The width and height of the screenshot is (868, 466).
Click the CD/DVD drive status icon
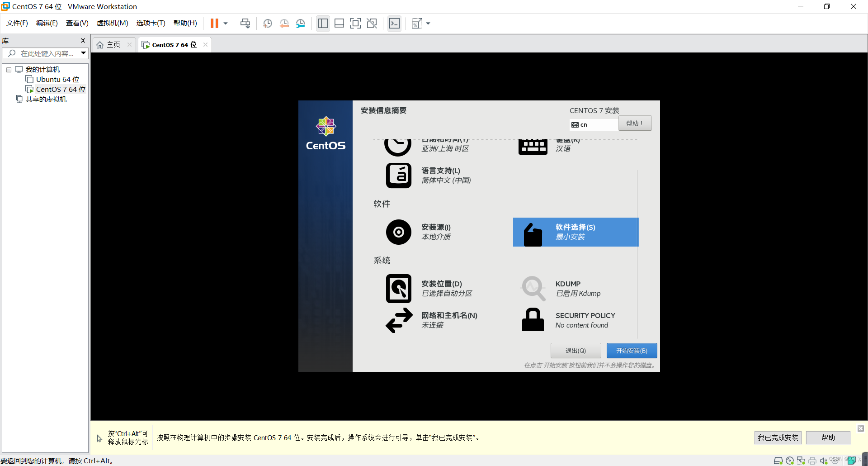pyautogui.click(x=790, y=461)
